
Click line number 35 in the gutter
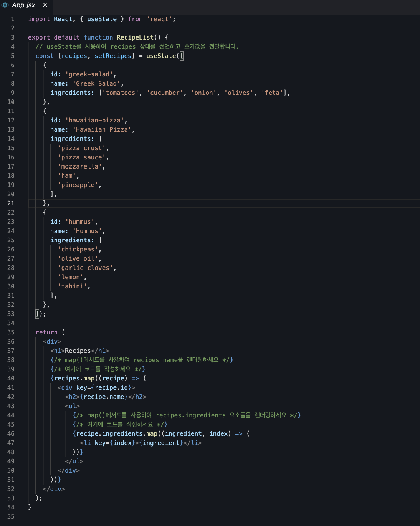[x=11, y=332]
